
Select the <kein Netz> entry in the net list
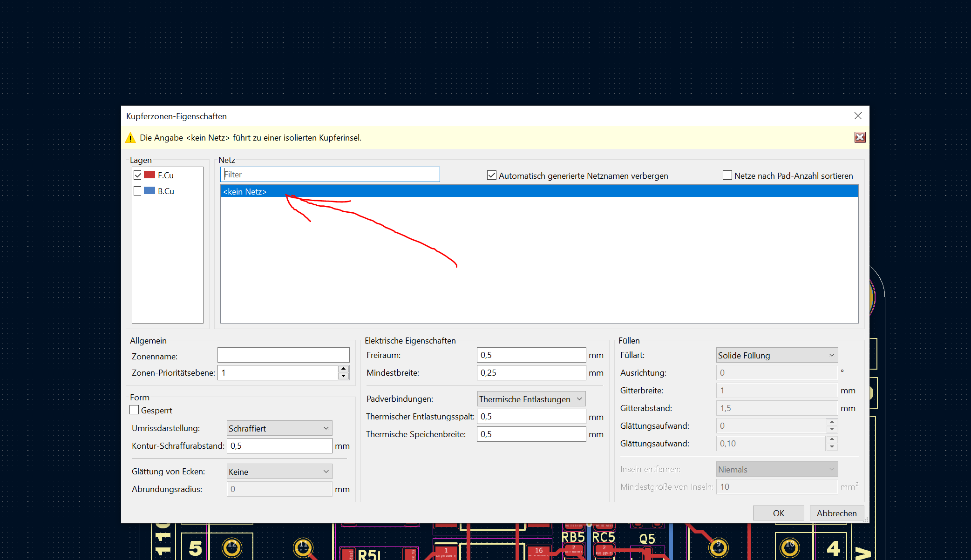coord(539,191)
